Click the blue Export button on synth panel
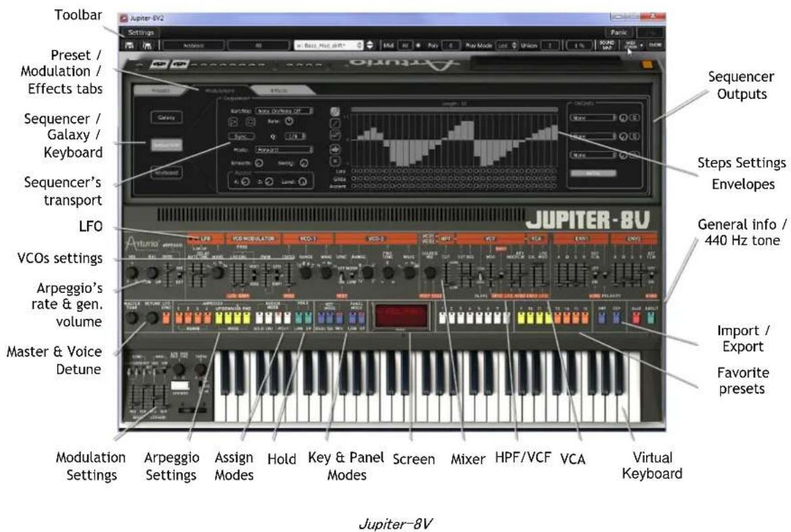791x532 pixels. (x=616, y=318)
